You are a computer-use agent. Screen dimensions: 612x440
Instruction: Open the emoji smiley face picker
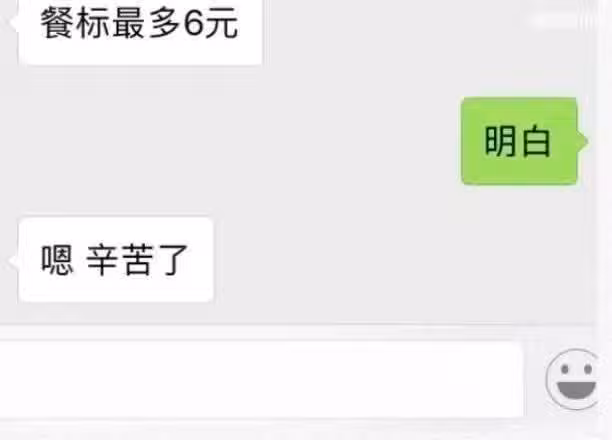[572, 379]
